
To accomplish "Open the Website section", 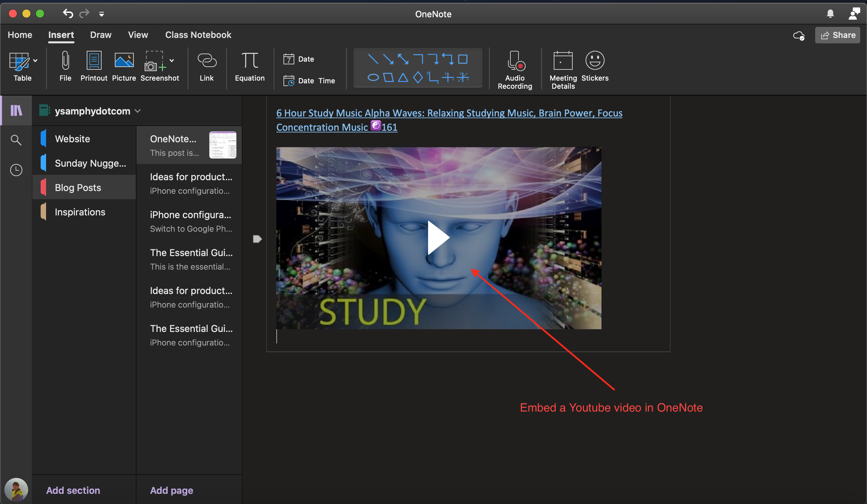I will coord(84,139).
